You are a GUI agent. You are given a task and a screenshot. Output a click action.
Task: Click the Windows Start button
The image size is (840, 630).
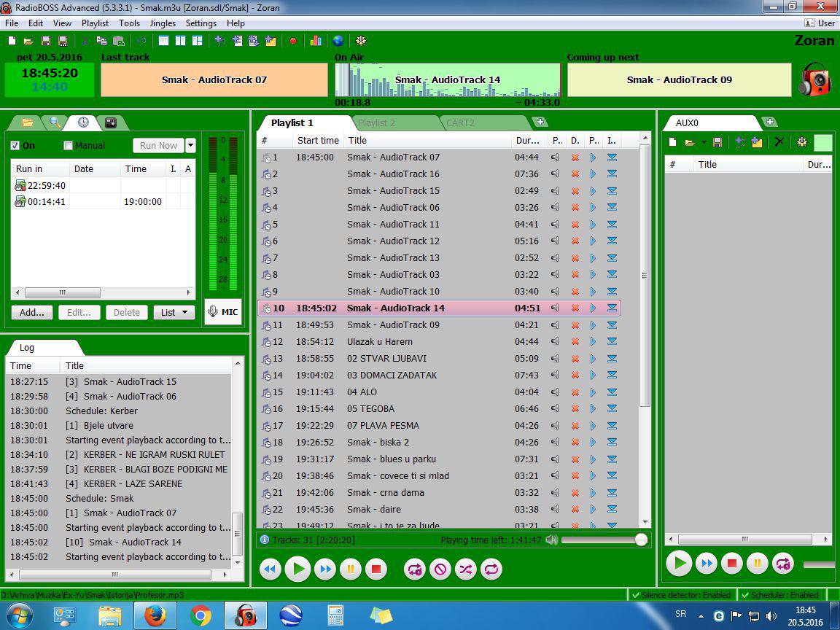pos(19,615)
